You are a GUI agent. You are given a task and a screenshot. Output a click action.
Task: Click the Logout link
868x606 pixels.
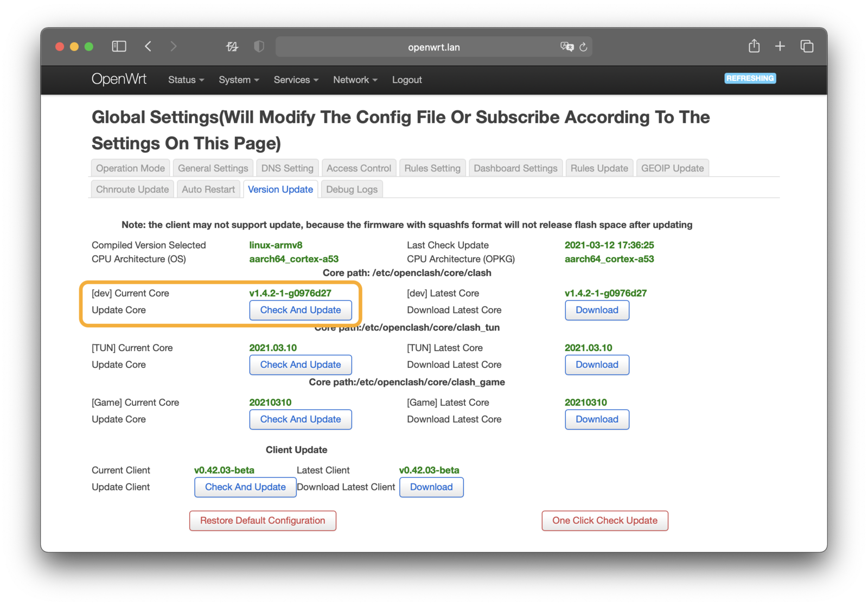coord(407,80)
